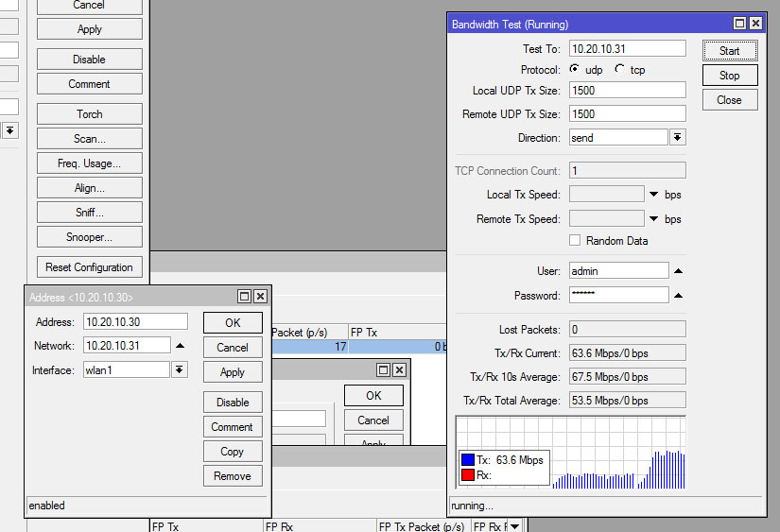
Task: Open the Align... tool
Action: [x=90, y=188]
